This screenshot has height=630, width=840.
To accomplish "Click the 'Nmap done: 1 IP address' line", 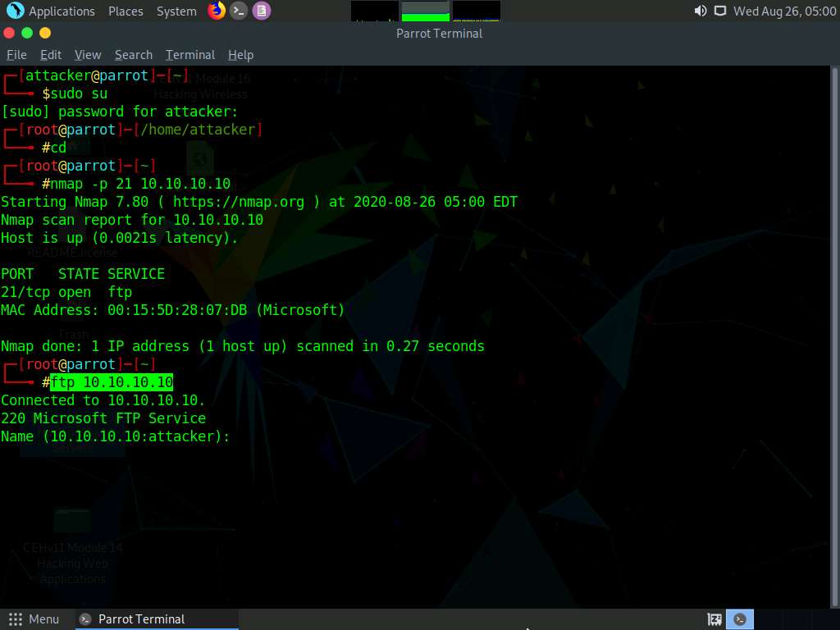I will click(x=243, y=346).
